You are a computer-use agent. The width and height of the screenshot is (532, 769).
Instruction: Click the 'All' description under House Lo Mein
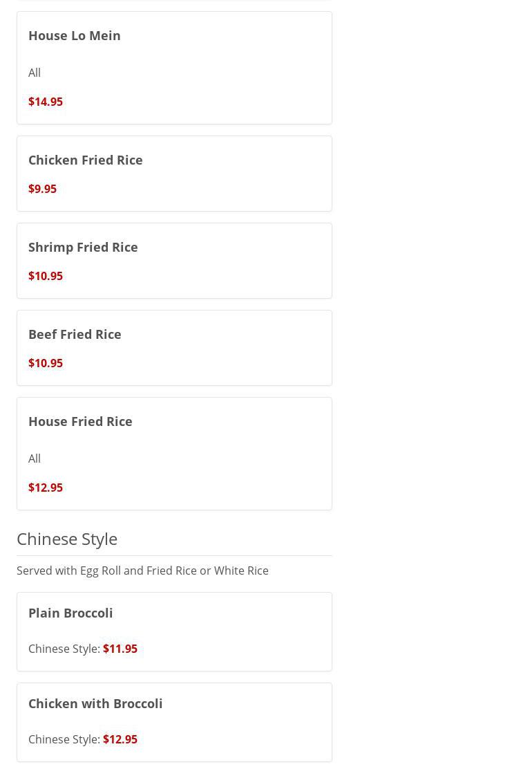pos(35,73)
